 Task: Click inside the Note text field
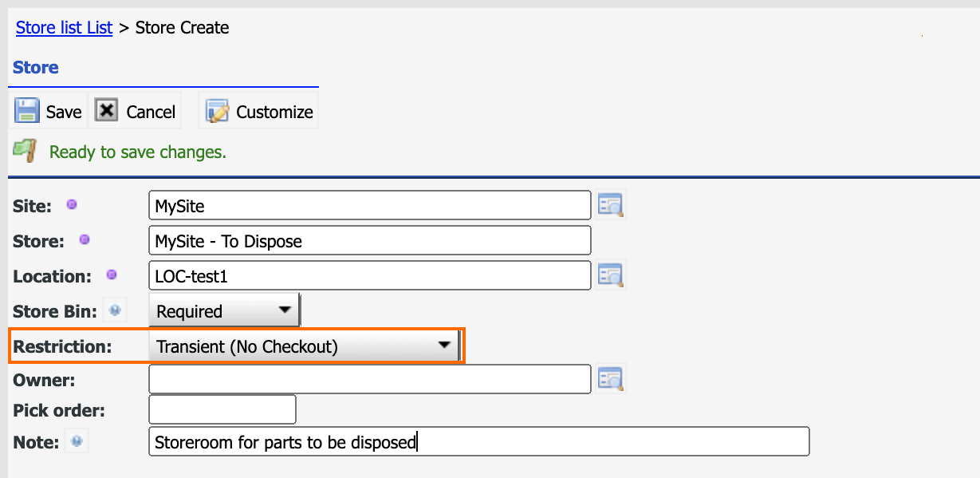tap(478, 441)
